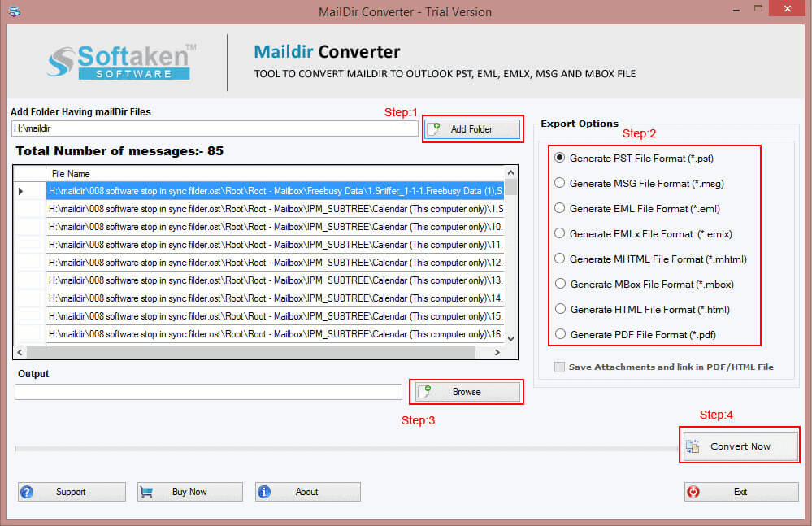Select Generate HTML File Format option
The height and width of the screenshot is (526, 812).
(x=642, y=310)
